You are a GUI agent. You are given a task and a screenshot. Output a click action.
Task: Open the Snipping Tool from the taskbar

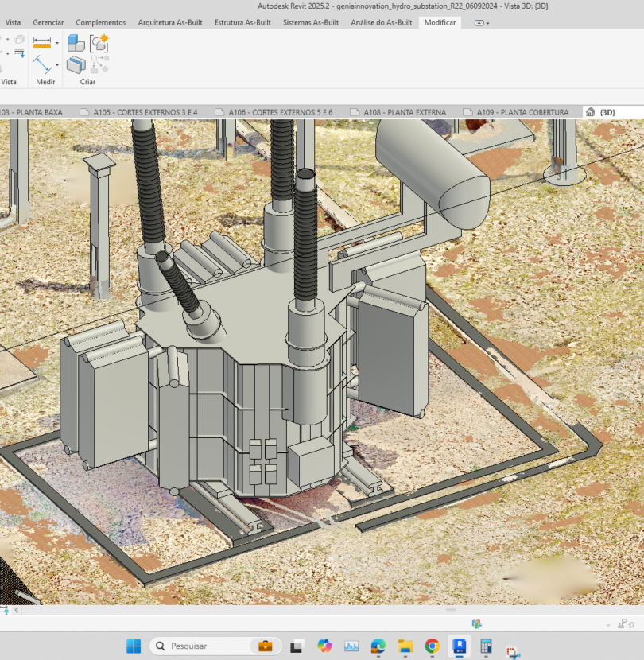pyautogui.click(x=511, y=652)
